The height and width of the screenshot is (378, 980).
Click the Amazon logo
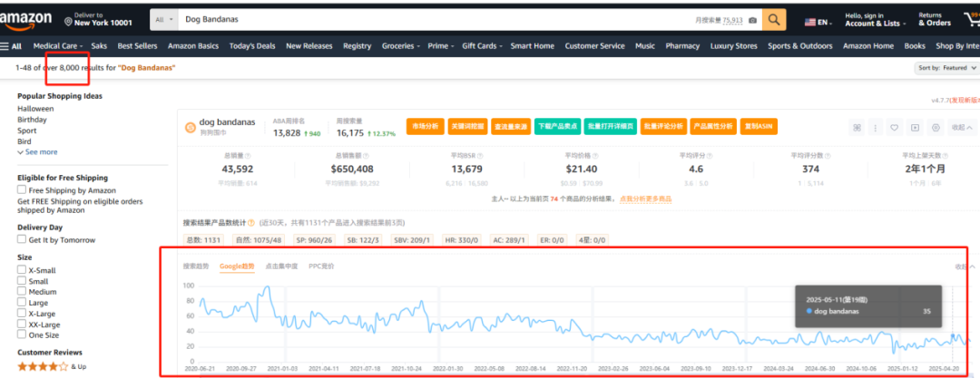tap(25, 21)
